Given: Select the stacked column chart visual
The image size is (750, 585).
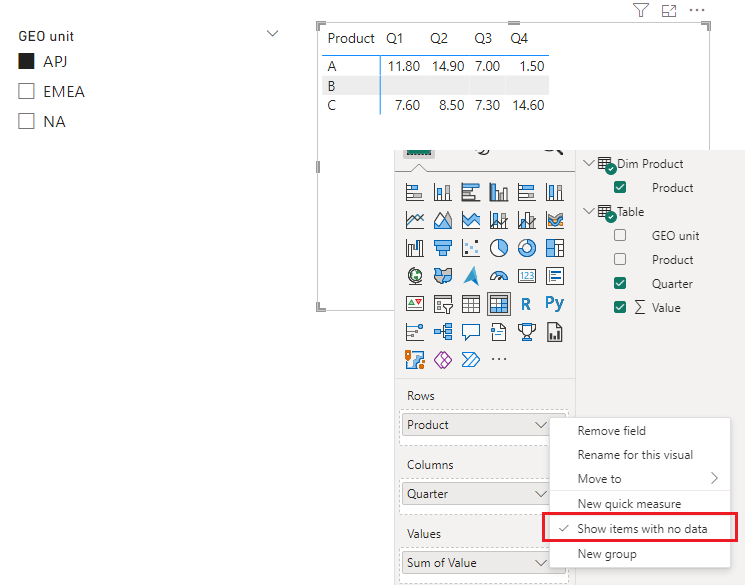Looking at the screenshot, I should pyautogui.click(x=442, y=192).
